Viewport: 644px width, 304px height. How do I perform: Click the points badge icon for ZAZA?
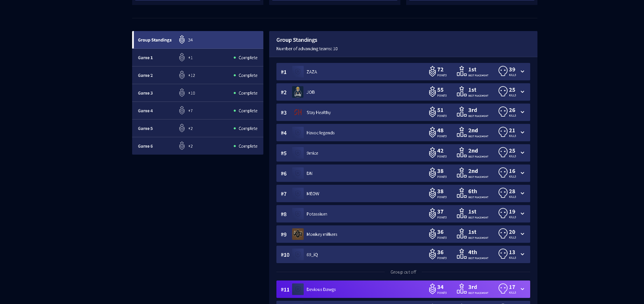coord(432,71)
